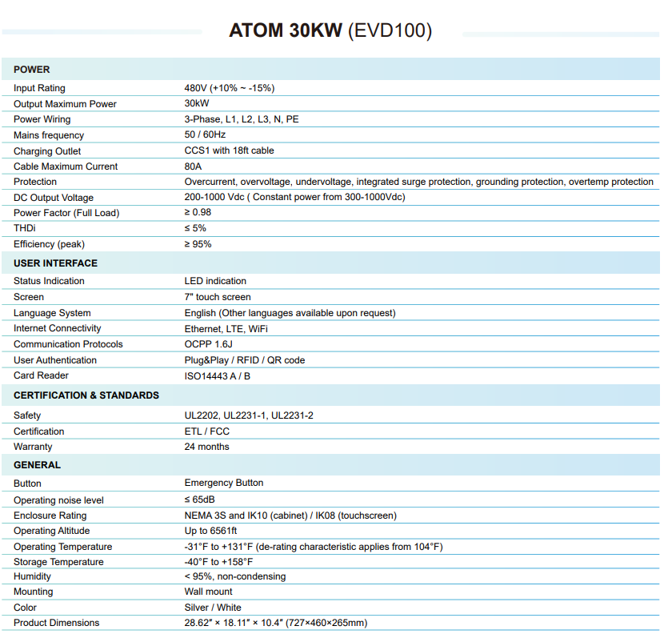The height and width of the screenshot is (638, 672).
Task: Click the 'Screen' label
Action: pyautogui.click(x=29, y=297)
